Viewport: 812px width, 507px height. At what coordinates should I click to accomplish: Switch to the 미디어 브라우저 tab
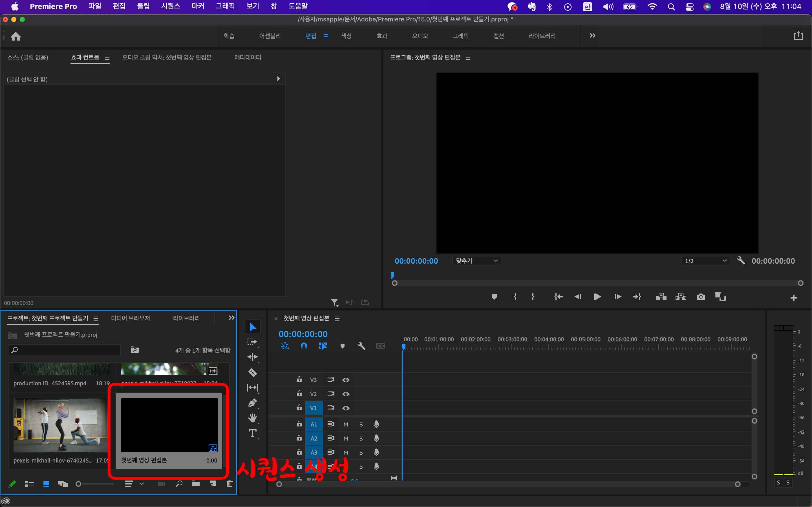[130, 318]
